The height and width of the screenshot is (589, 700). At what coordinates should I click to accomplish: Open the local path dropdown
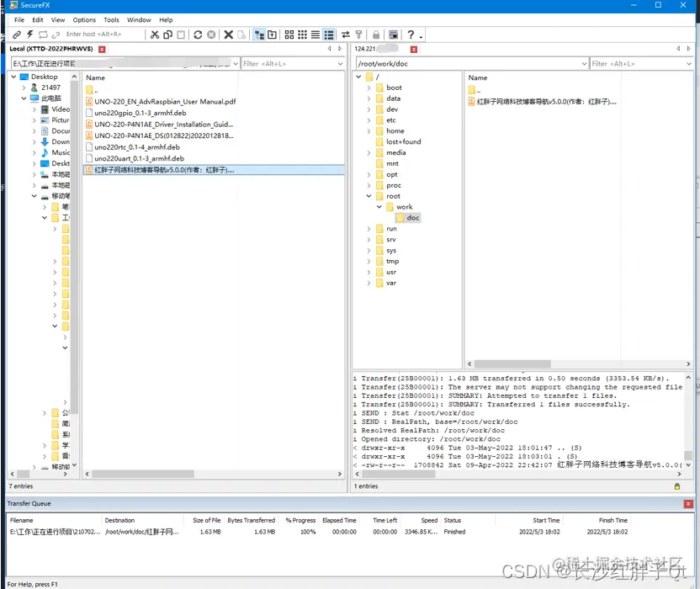click(x=236, y=64)
